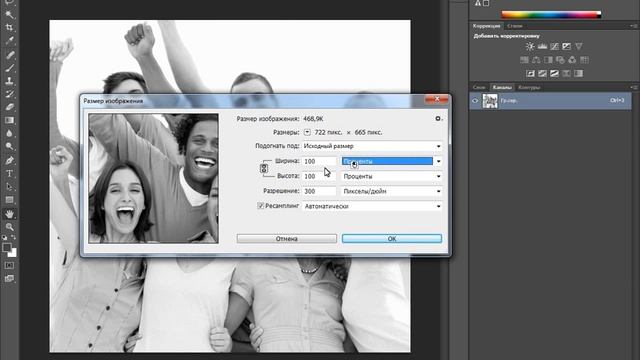
Task: Click the Отмена button
Action: 287,238
